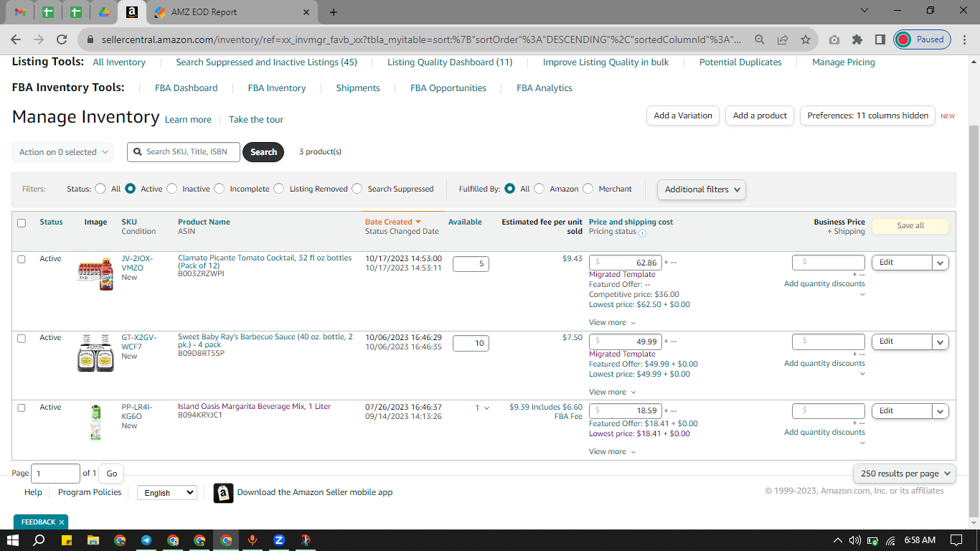Open the camera screenshot extension

coord(834,39)
